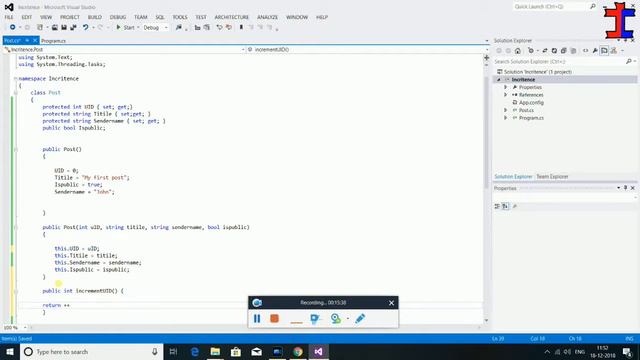
Task: Stop the screen recording
Action: pyautogui.click(x=274, y=318)
